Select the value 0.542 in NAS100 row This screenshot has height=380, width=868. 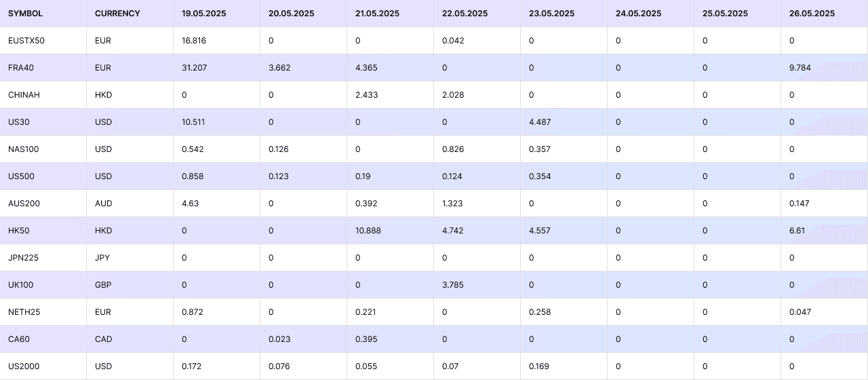(x=193, y=149)
